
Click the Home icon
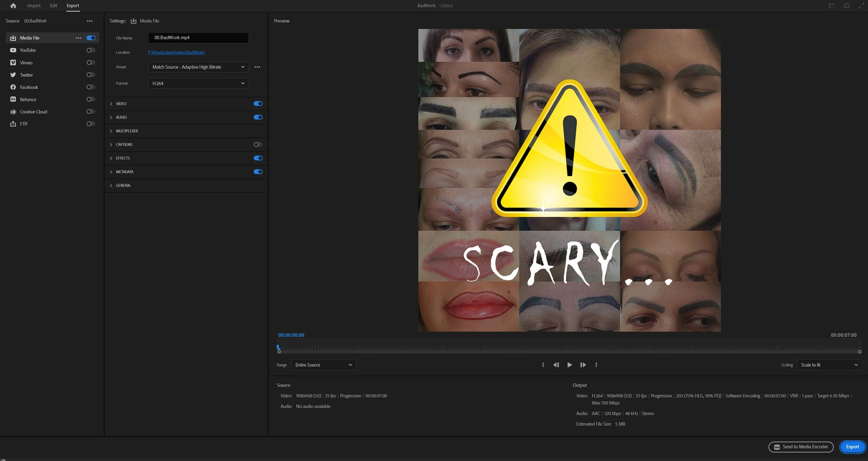(13, 5)
